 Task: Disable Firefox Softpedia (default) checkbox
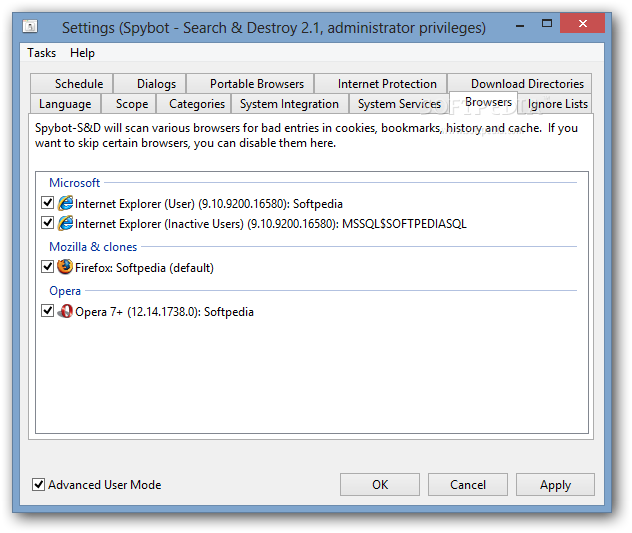pos(48,266)
